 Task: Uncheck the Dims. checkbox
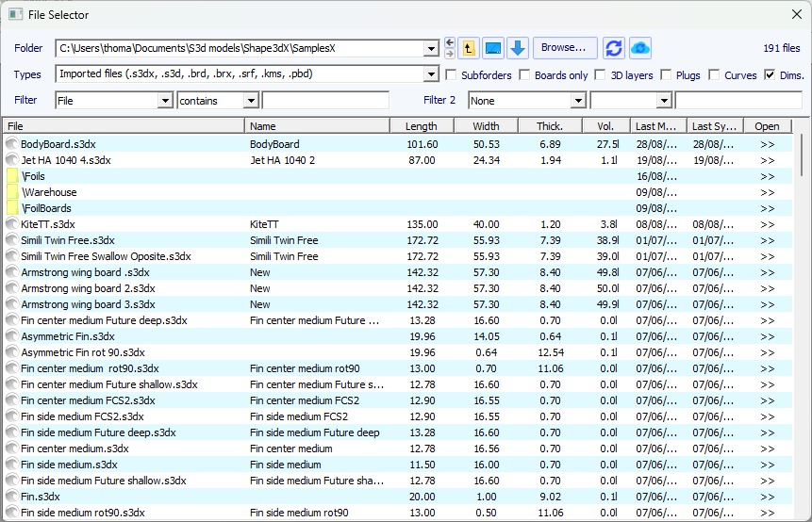[x=770, y=75]
